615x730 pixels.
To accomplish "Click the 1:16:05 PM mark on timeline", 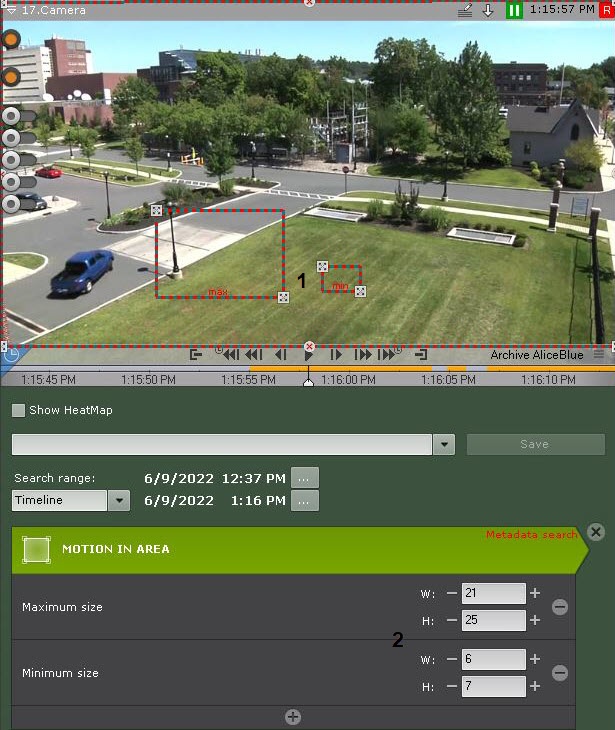I will [x=448, y=380].
